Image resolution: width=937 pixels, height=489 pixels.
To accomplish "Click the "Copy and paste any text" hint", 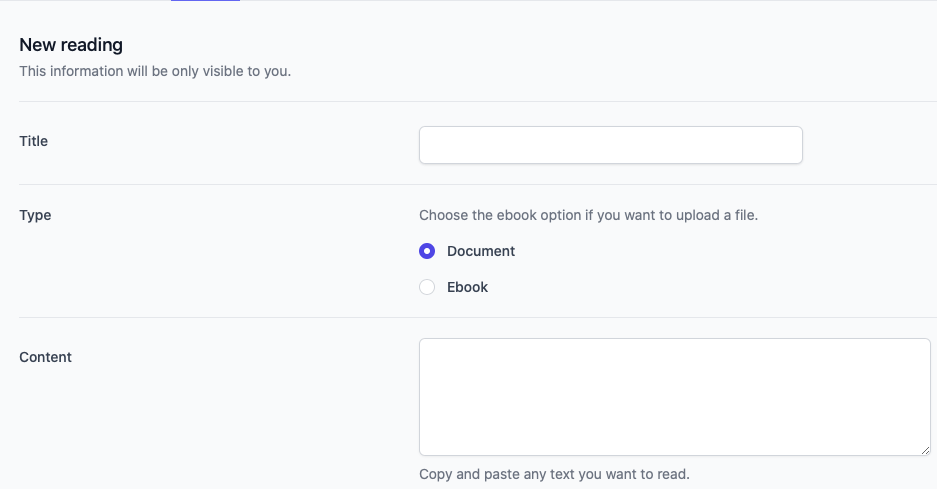I will pyautogui.click(x=554, y=474).
